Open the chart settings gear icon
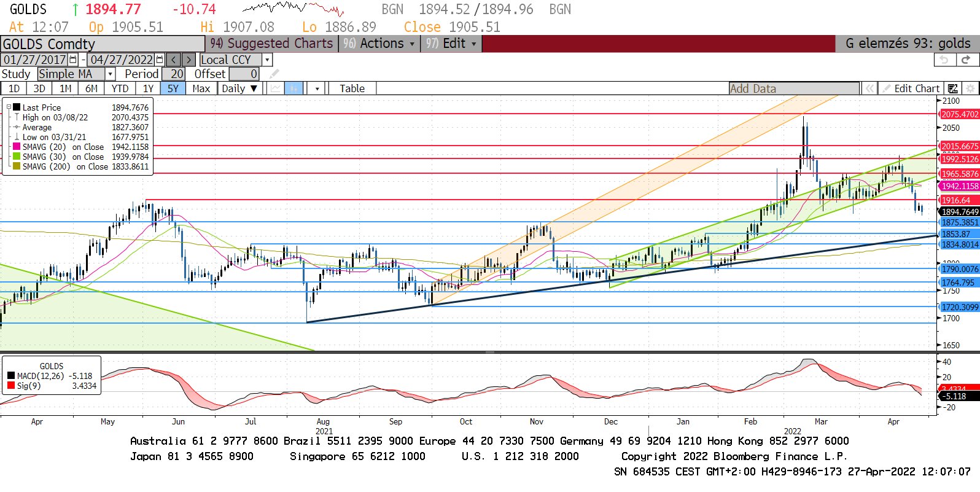 pyautogui.click(x=970, y=88)
